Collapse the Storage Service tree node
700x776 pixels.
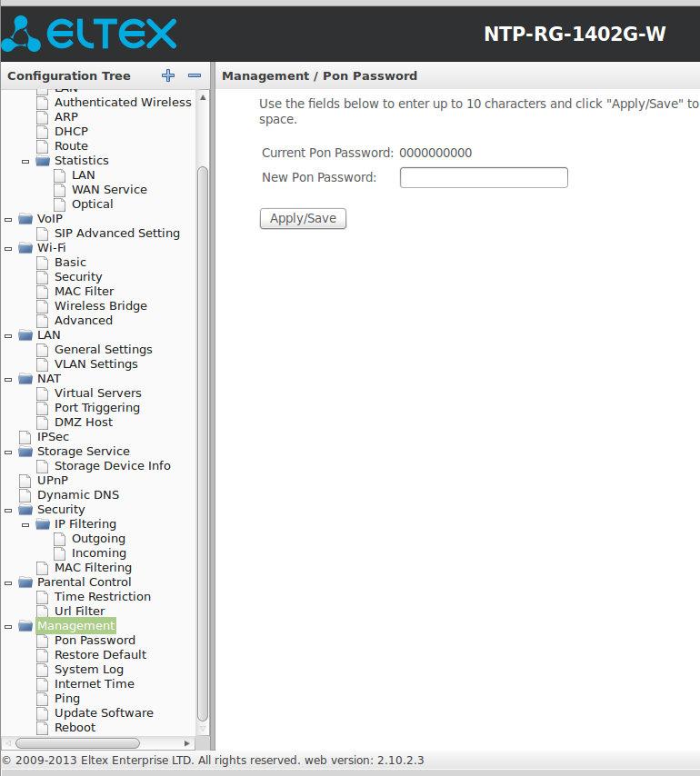point(8,453)
